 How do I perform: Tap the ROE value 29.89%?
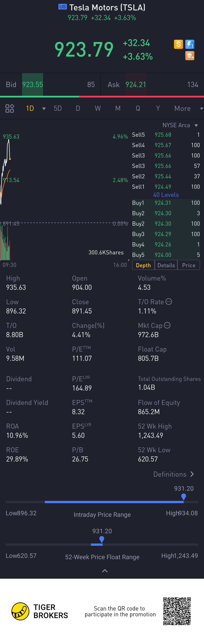[x=17, y=459]
